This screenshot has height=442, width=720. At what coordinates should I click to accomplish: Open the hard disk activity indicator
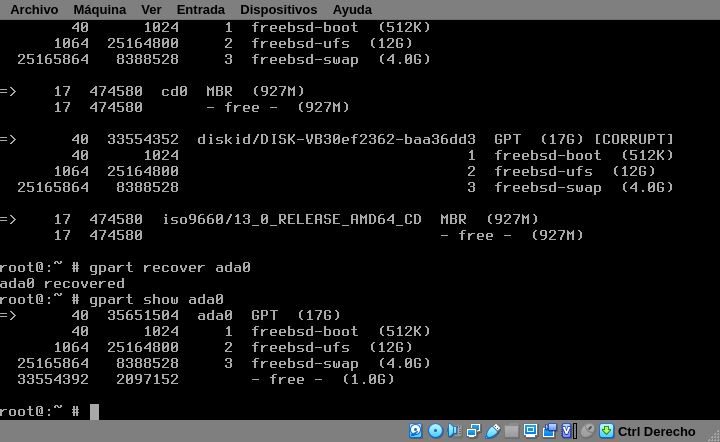click(x=416, y=431)
